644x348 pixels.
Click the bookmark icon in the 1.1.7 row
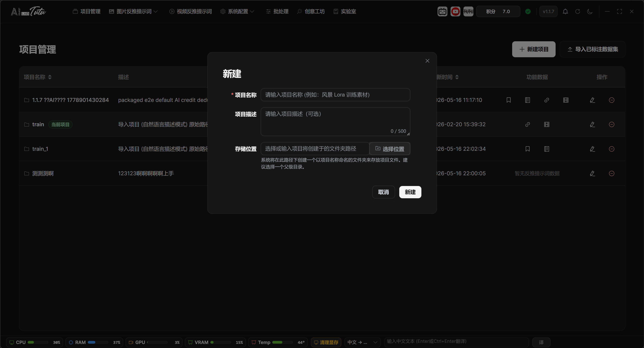tap(508, 100)
